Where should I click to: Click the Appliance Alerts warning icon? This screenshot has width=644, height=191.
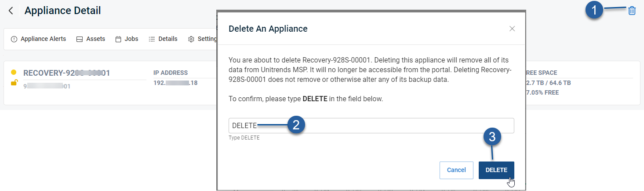tap(14, 39)
